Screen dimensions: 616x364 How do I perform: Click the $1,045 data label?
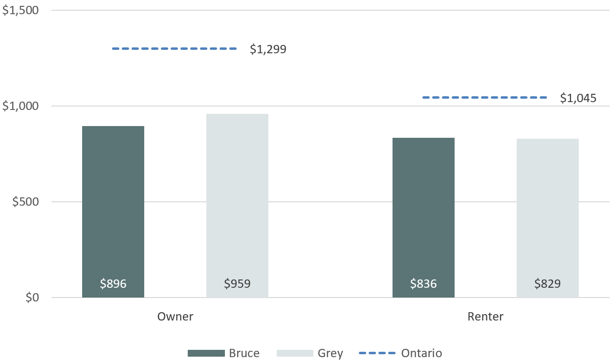(x=578, y=98)
